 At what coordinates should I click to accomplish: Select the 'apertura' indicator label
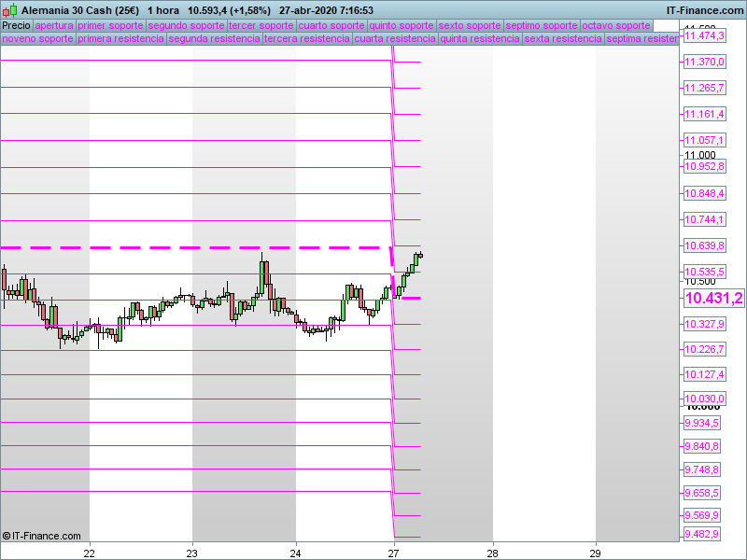54,25
